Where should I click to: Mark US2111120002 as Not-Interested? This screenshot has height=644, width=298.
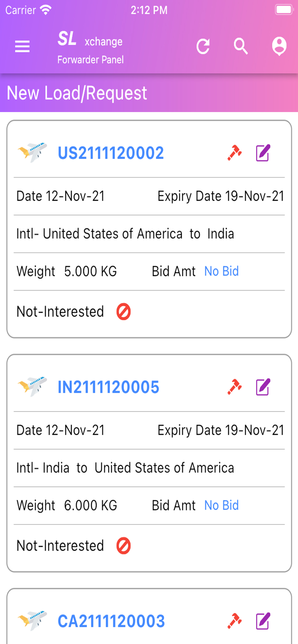124,312
